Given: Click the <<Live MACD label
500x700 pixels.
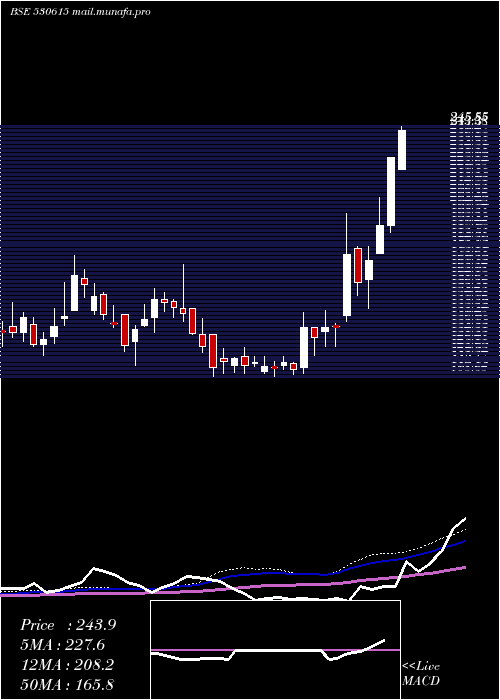Looking at the screenshot, I should 421,673.
